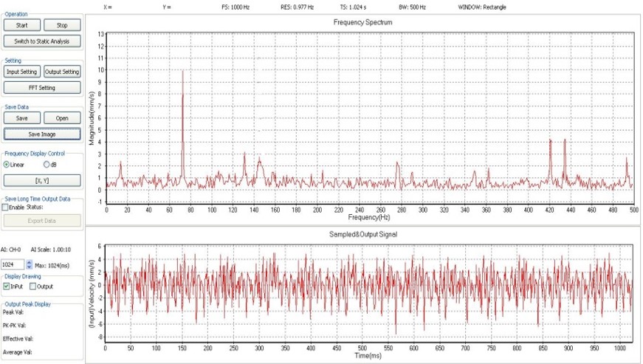This screenshot has width=643, height=364.
Task: Enable long time output data checkbox
Action: [6, 207]
